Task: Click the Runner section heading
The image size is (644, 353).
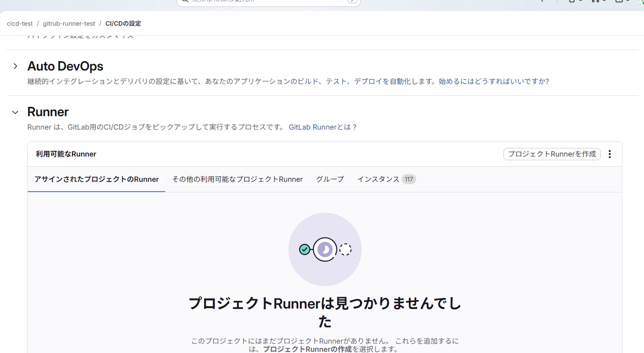Action: pyautogui.click(x=48, y=112)
